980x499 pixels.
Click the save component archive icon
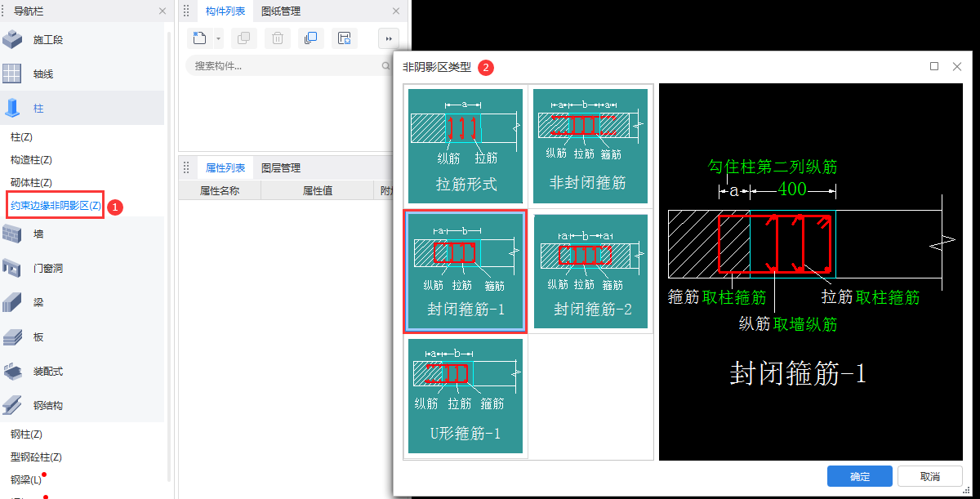tap(344, 38)
